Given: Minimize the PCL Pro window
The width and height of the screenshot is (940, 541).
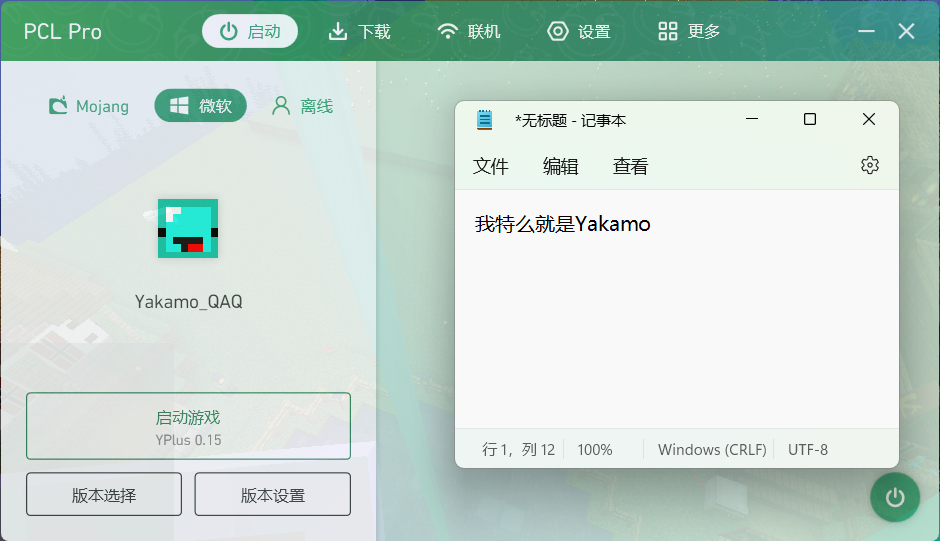Looking at the screenshot, I should coord(866,31).
